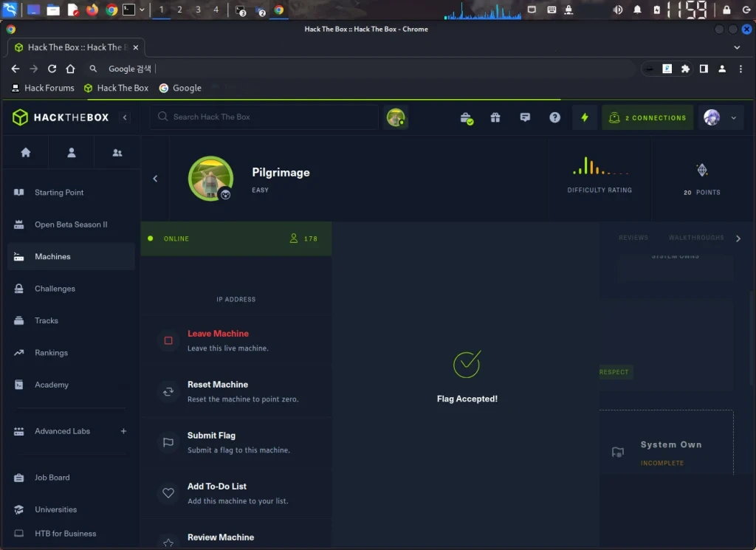Open the help question mark icon
756x550 pixels.
click(x=555, y=117)
